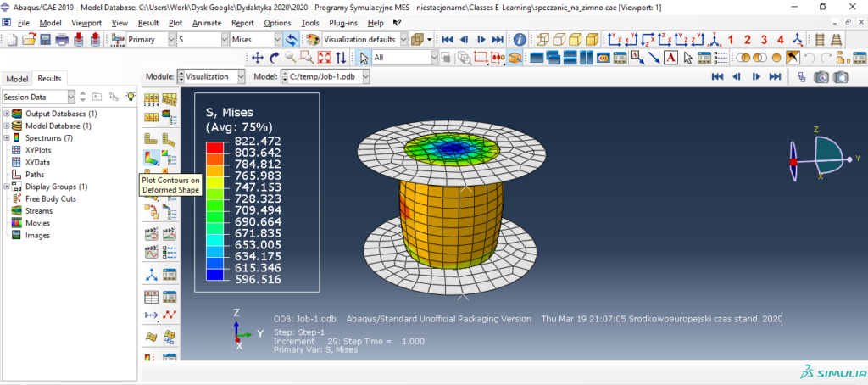Screen dimensions: 868x385
Task: Select the Pan View tool
Action: [258, 57]
